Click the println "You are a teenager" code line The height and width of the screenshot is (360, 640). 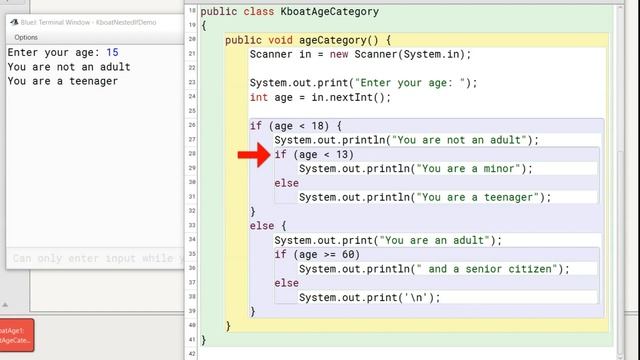pos(425,197)
